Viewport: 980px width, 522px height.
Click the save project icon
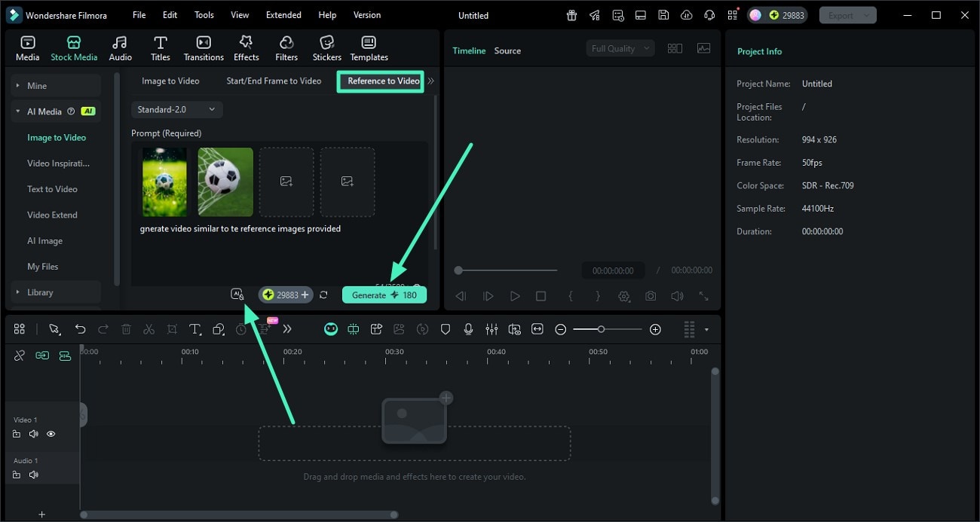pyautogui.click(x=663, y=15)
